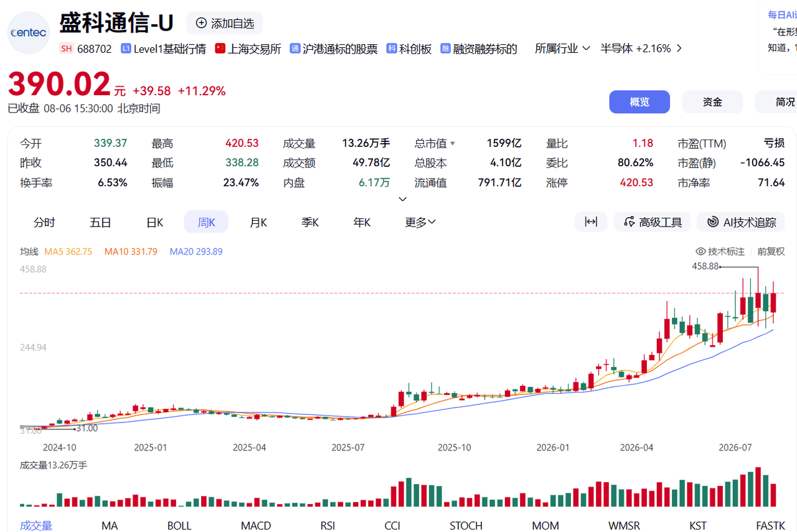This screenshot has width=797, height=532.
Task: Click the plus icon in 添加自选
Action: [201, 23]
